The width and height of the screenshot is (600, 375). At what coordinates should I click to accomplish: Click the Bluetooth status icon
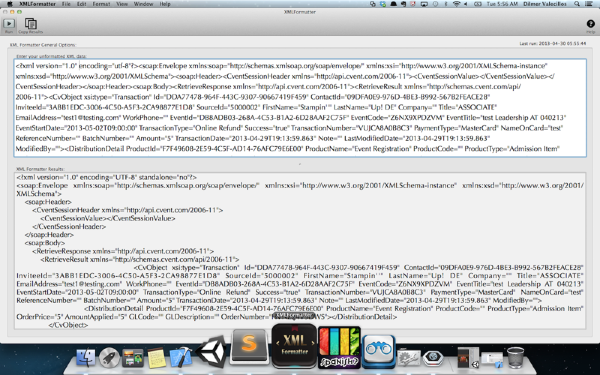[446, 4]
